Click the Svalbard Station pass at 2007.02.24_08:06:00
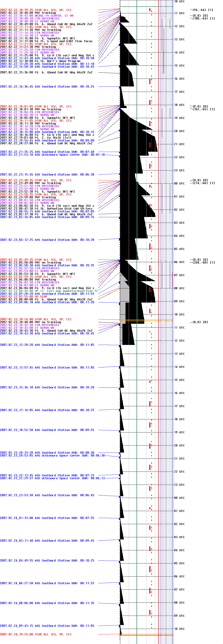 click(x=47, y=603)
